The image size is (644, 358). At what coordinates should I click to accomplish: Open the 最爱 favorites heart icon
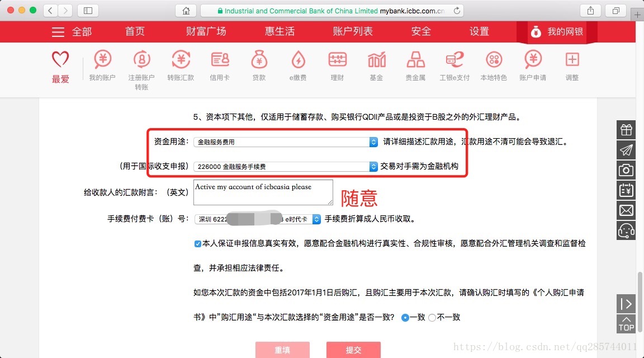point(60,60)
